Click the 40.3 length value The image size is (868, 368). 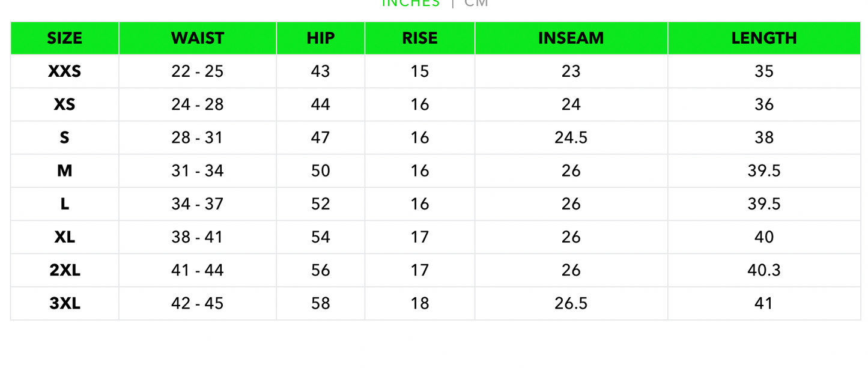763,270
